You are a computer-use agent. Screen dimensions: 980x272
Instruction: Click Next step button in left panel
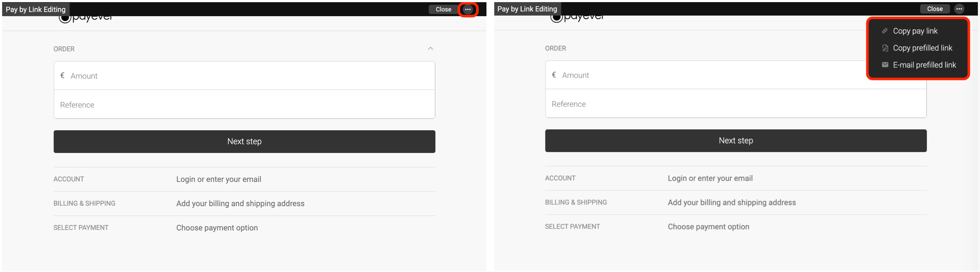(x=244, y=141)
